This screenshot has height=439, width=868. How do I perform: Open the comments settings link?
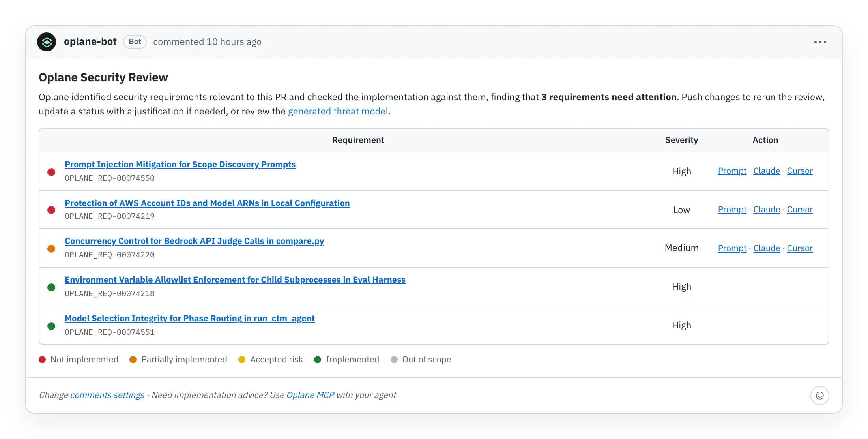[x=107, y=395]
